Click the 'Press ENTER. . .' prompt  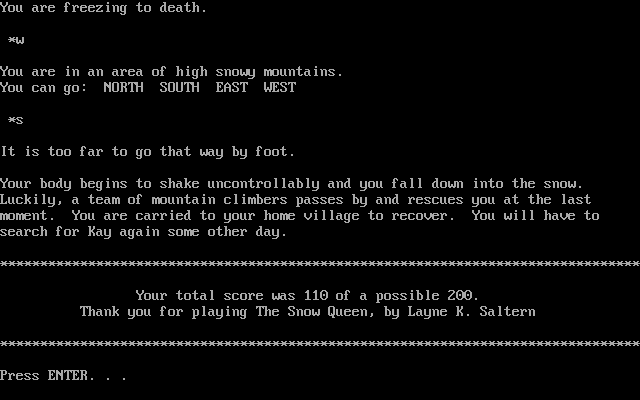[63, 375]
